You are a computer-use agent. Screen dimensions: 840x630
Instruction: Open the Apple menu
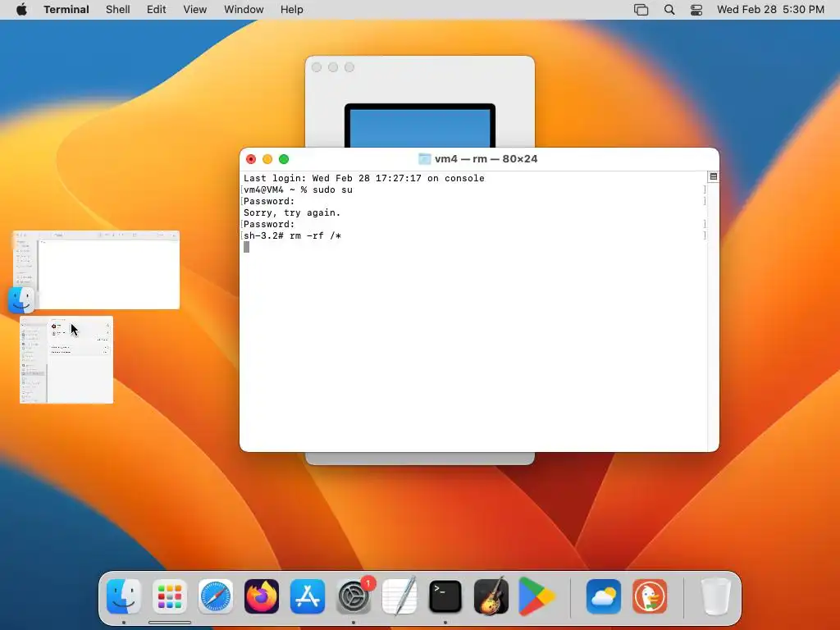pos(21,10)
